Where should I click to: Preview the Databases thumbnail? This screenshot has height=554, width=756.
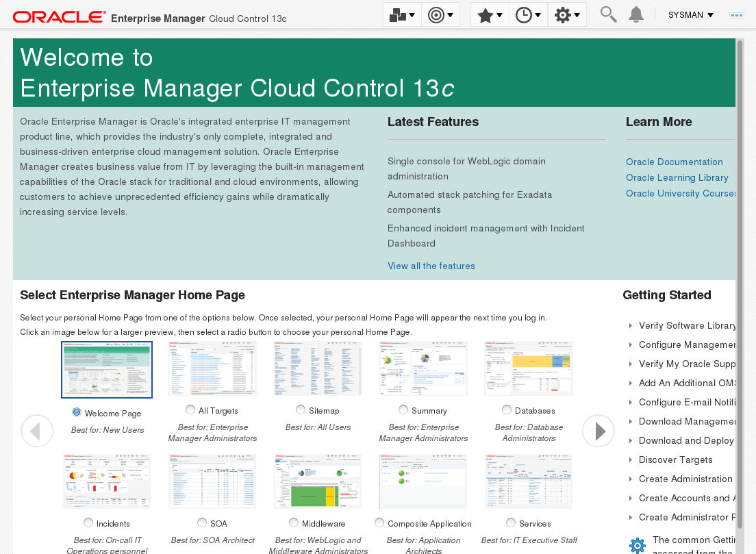(x=529, y=368)
